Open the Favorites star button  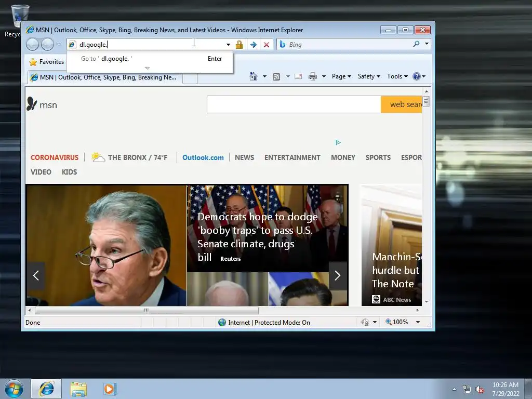(x=47, y=62)
